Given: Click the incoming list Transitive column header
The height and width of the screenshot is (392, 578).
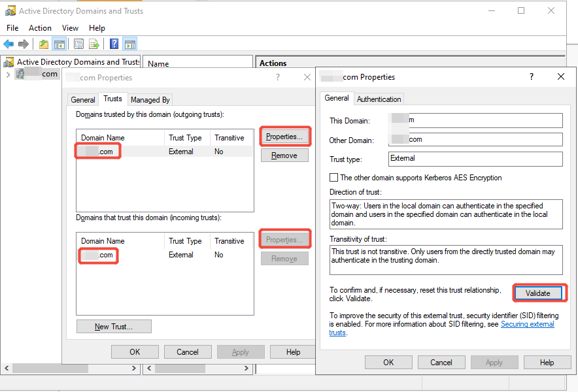Looking at the screenshot, I should pos(231,241).
